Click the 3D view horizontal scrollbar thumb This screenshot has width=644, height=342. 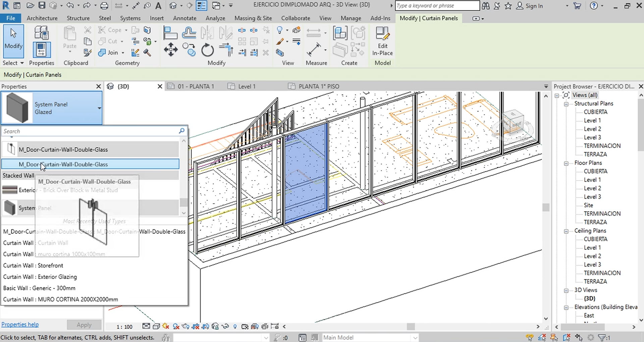[411, 327]
